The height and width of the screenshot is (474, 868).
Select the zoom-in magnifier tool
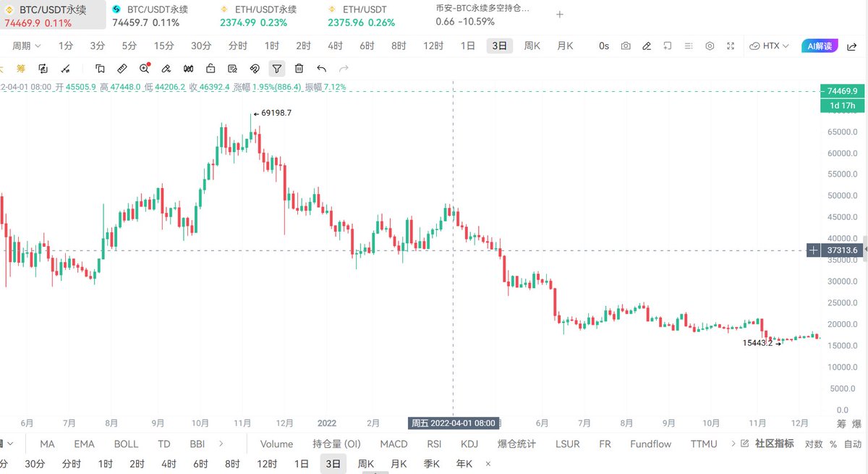(145, 68)
